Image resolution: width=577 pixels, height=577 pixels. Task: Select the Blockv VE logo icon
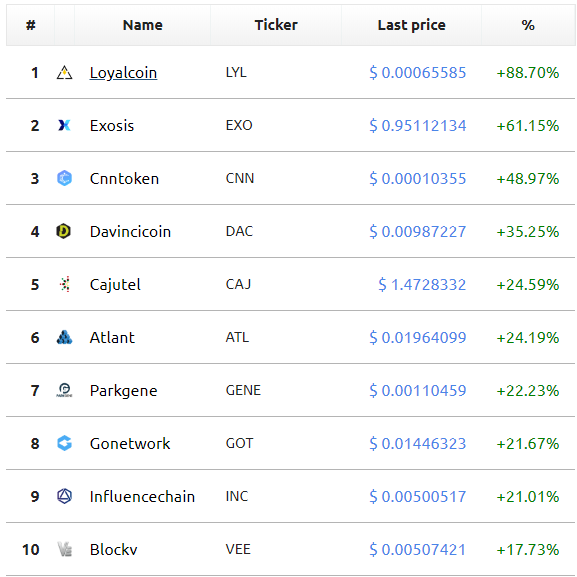coord(65,549)
